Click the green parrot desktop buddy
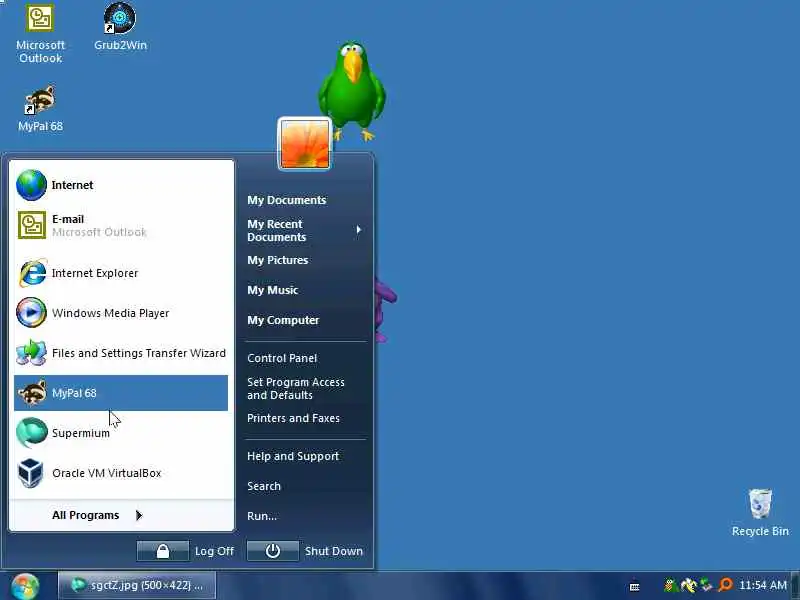 [352, 91]
